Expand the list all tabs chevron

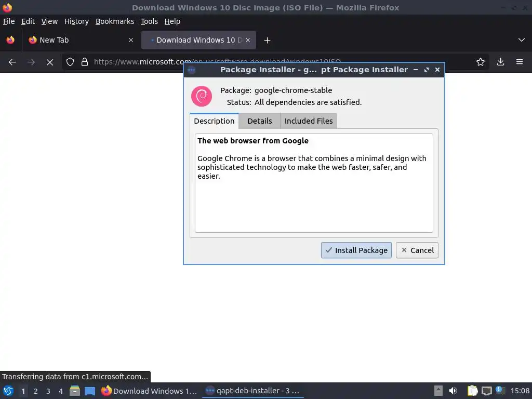coord(522,40)
